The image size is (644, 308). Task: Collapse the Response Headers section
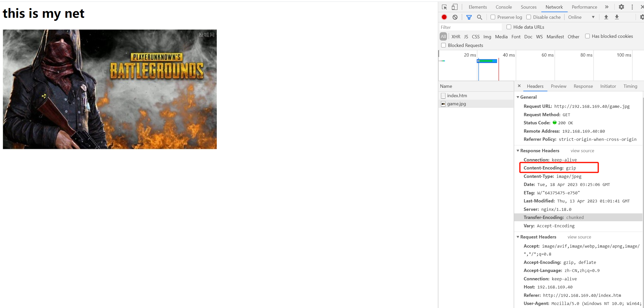coord(518,151)
